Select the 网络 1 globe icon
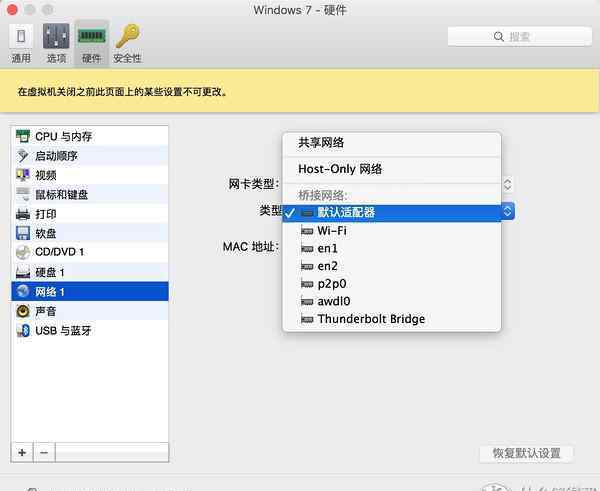Image resolution: width=600 pixels, height=491 pixels. coord(23,291)
